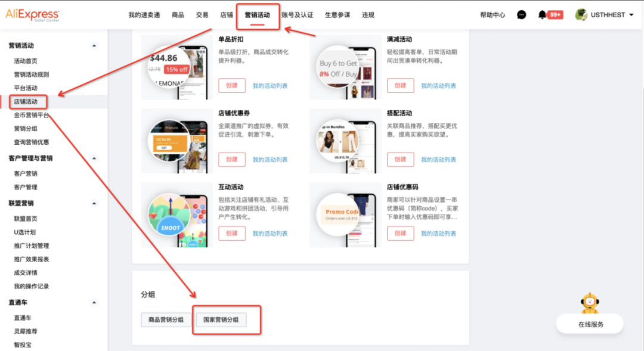Select 联盟首页 in sidebar

point(26,219)
